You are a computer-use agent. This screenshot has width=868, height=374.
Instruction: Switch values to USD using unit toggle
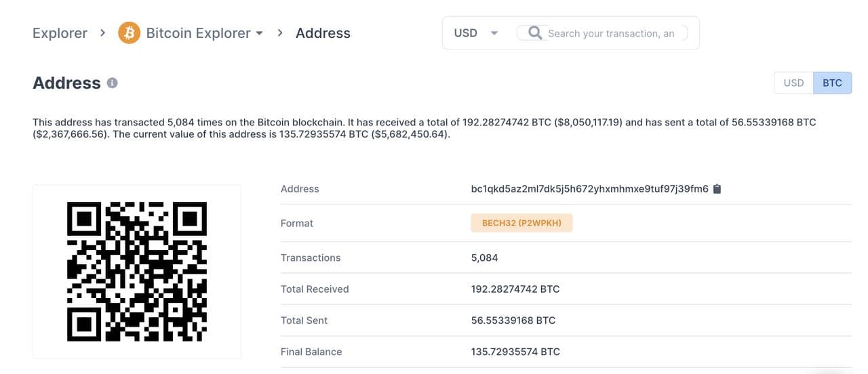pos(793,83)
